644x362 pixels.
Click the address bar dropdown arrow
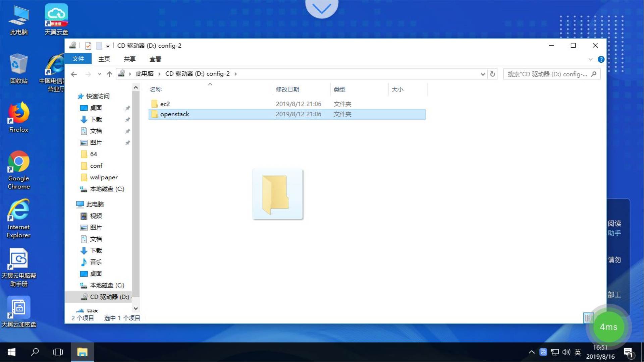click(x=483, y=74)
